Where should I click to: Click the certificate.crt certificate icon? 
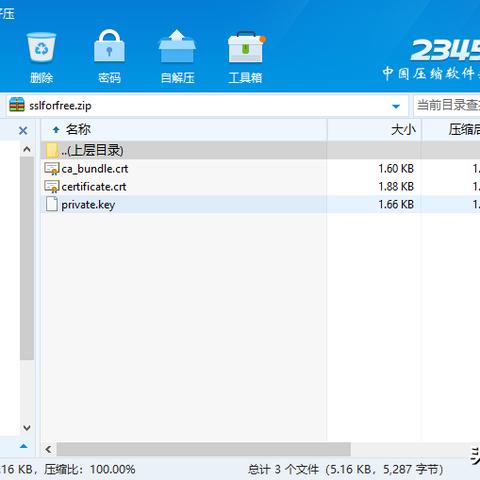click(x=52, y=187)
